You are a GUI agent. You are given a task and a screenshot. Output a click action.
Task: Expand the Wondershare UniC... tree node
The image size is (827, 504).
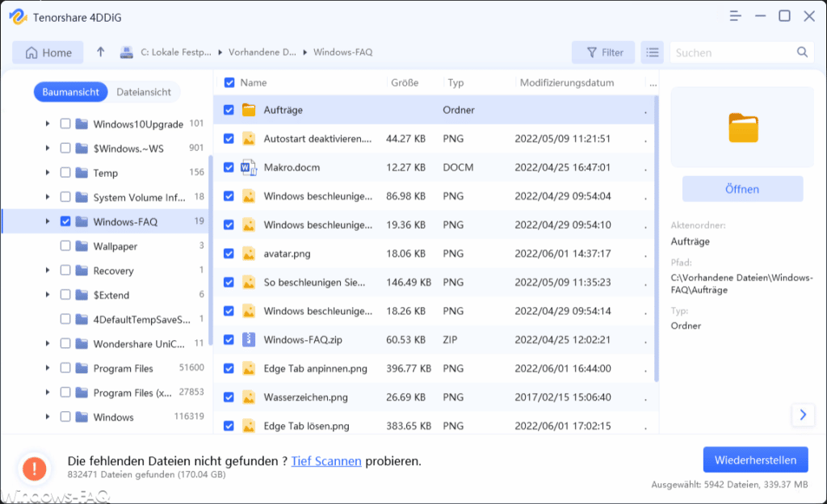[48, 343]
